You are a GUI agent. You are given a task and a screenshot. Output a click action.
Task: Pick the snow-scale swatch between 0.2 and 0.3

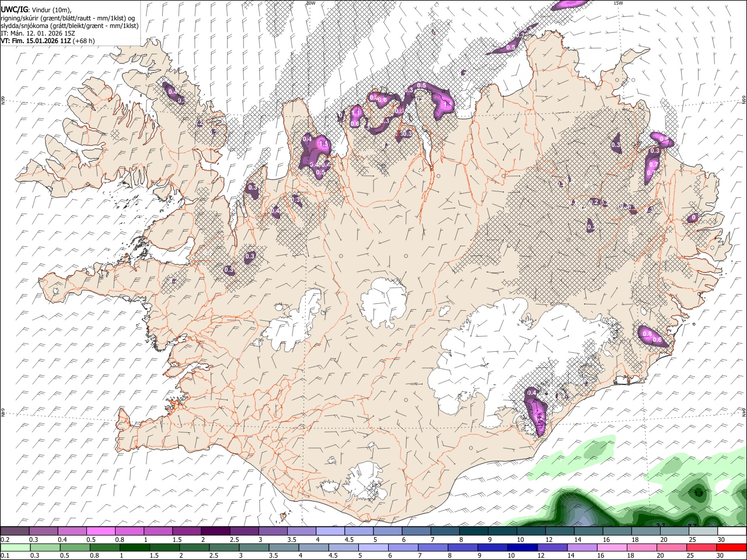click(x=15, y=531)
